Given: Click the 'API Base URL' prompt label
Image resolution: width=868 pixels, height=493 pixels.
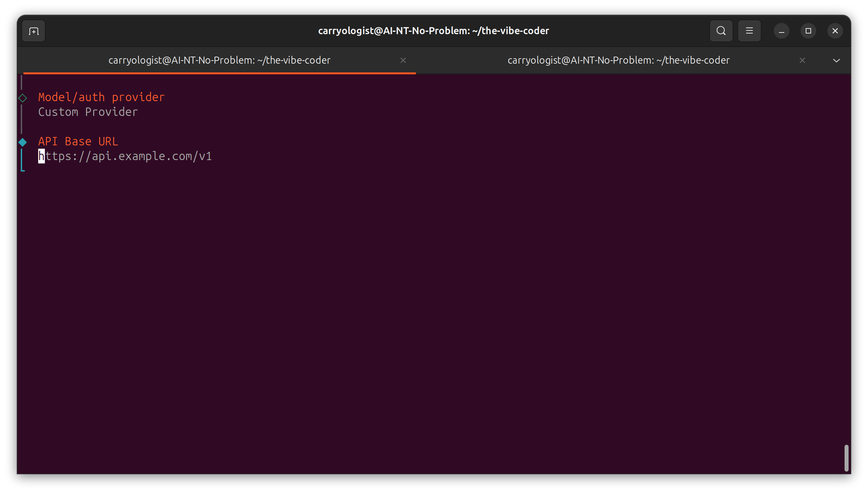Looking at the screenshot, I should click(78, 141).
